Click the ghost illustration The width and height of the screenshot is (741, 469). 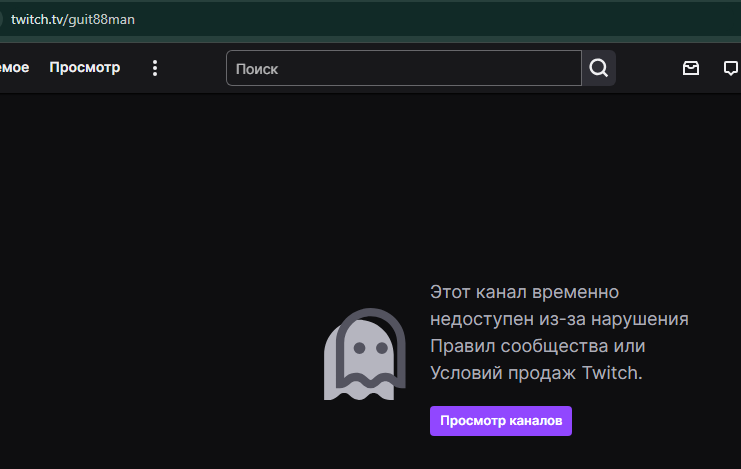(364, 354)
